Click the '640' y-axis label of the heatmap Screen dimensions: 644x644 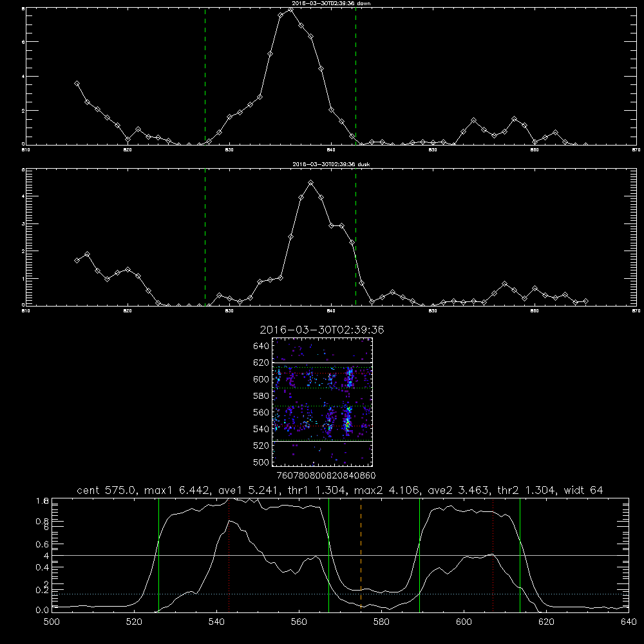coord(261,346)
